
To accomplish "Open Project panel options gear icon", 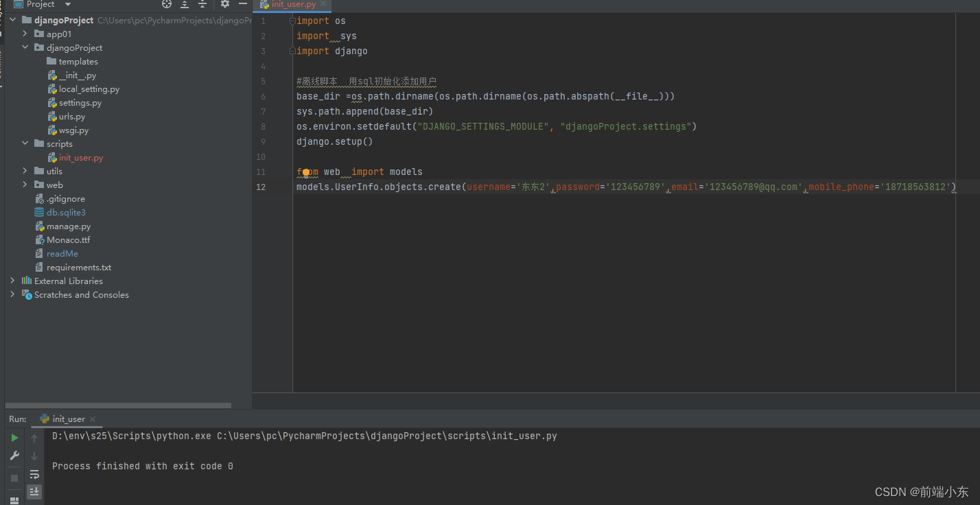I will coord(225,4).
